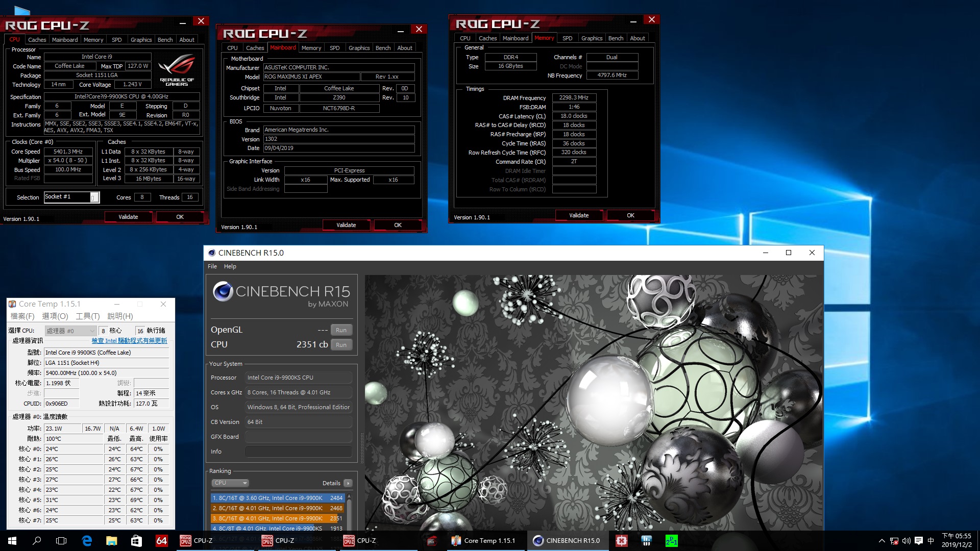Click OK in the Mainboard CPU-Z window
This screenshot has width=980, height=551.
tap(398, 225)
